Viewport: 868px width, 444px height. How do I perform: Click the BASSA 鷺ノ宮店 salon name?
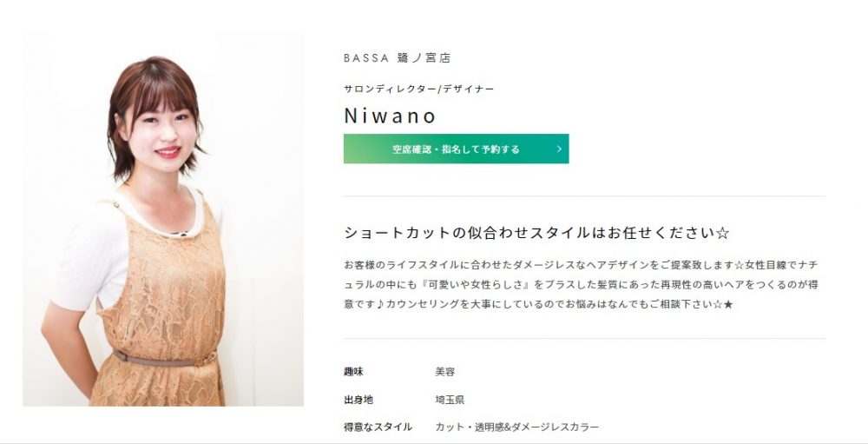[x=398, y=57]
